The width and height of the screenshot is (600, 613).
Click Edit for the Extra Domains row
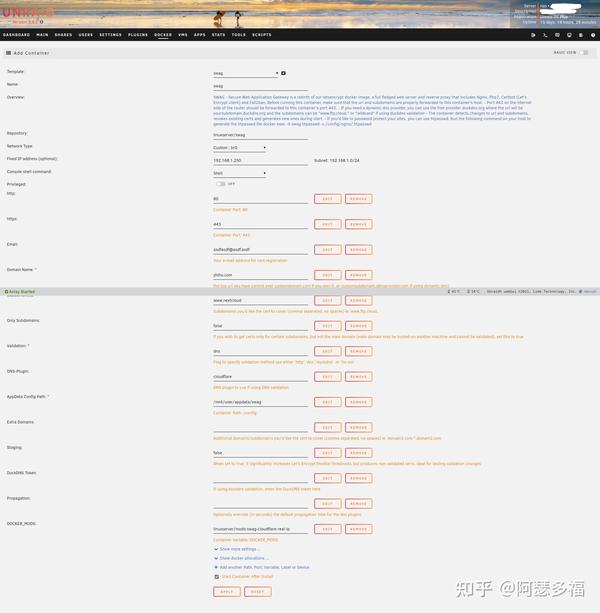(328, 428)
